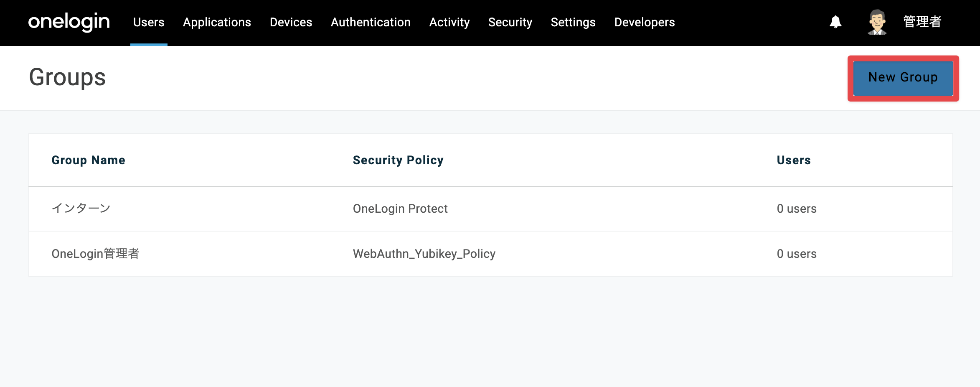The height and width of the screenshot is (387, 980).
Task: Open the 管理者 user menu
Action: pos(922,22)
